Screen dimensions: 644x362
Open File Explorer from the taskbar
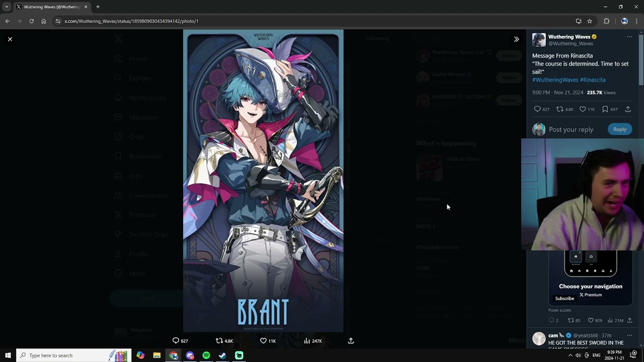157,355
